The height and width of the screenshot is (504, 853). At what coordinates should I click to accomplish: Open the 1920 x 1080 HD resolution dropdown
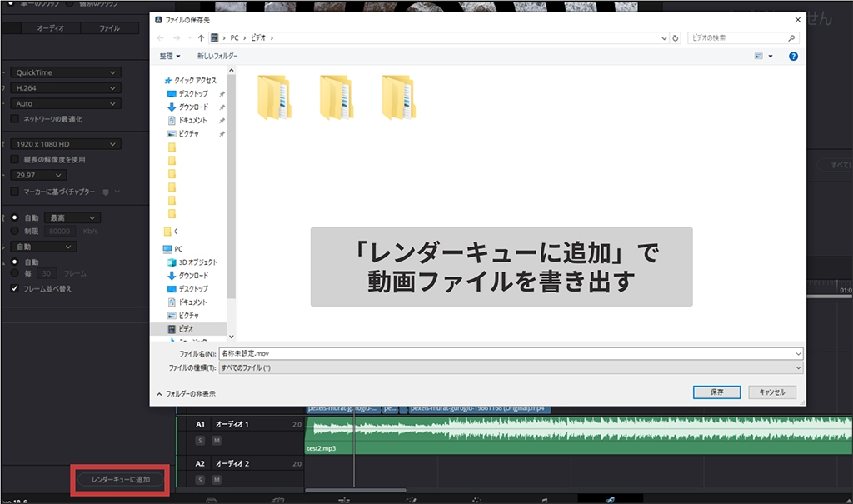(x=67, y=144)
